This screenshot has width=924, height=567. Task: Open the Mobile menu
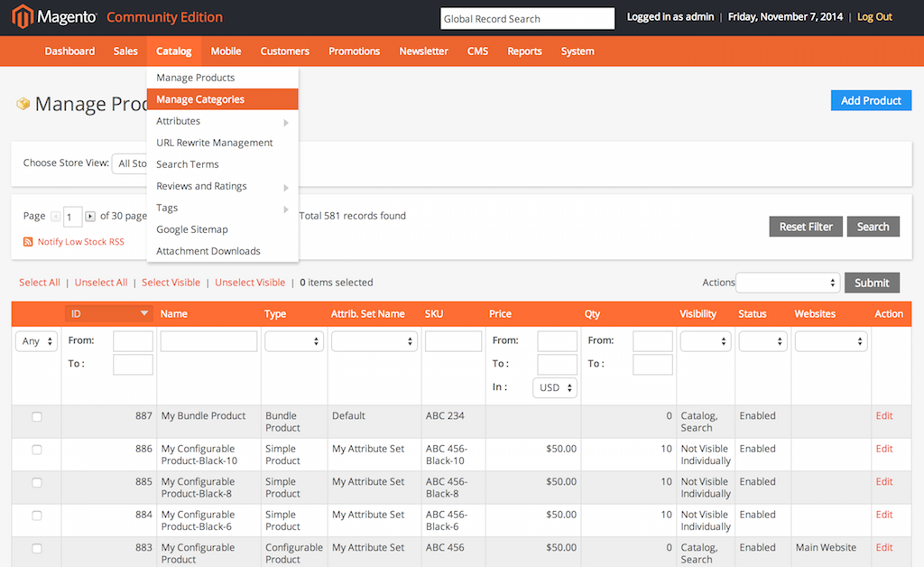tap(226, 51)
